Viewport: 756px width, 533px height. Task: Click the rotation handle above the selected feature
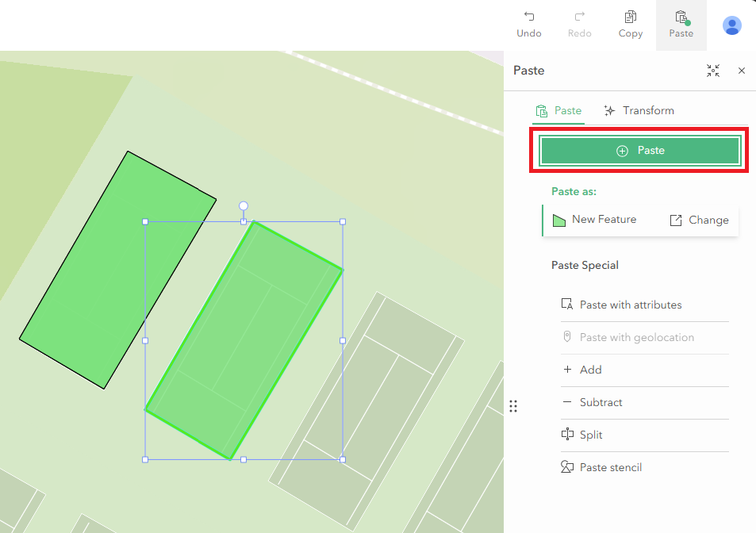pyautogui.click(x=244, y=205)
